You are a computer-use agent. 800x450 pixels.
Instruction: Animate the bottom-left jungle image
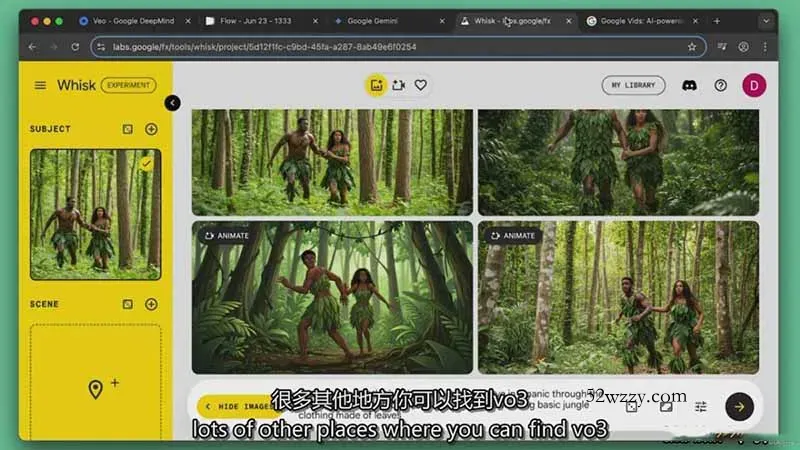coord(226,236)
